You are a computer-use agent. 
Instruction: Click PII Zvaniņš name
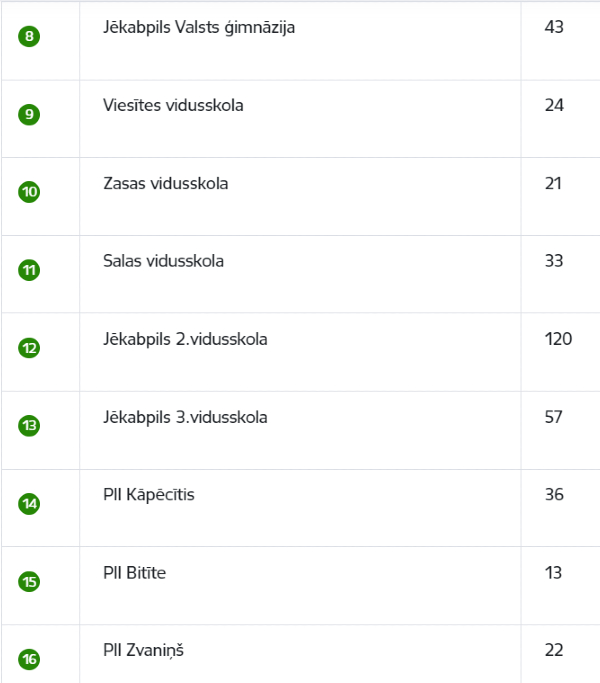(x=143, y=651)
